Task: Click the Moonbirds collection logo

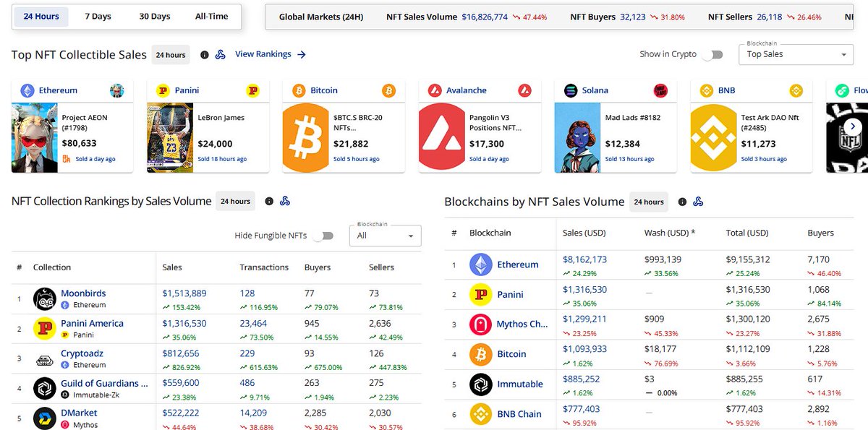Action: coord(45,300)
